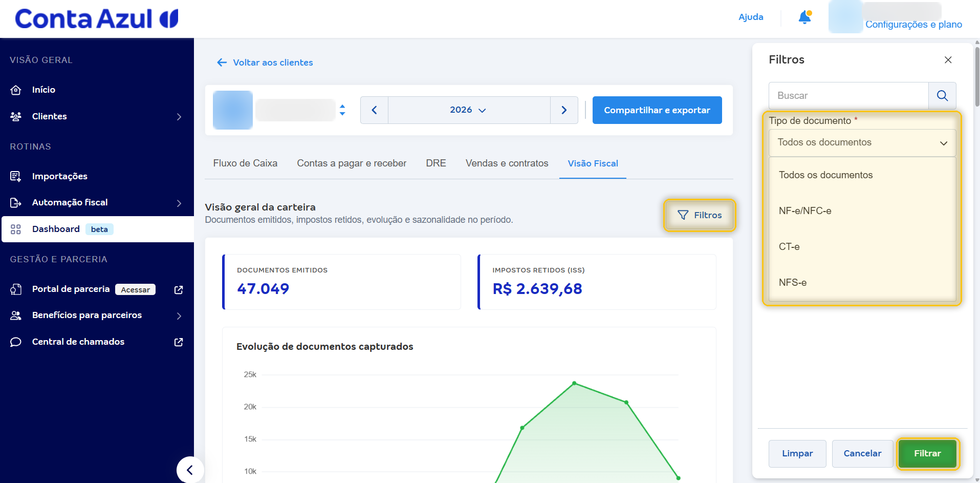Click the Portal de parceria icon
Viewport: 980px width, 483px height.
tap(16, 289)
